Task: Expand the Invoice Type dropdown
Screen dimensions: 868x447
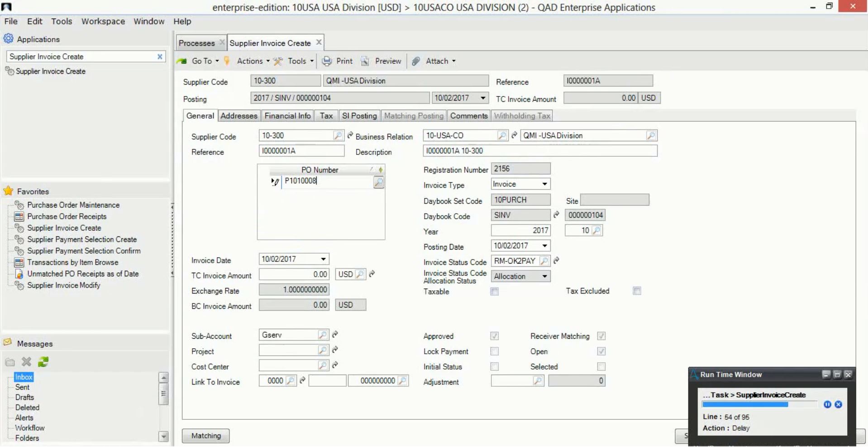Action: (x=544, y=184)
